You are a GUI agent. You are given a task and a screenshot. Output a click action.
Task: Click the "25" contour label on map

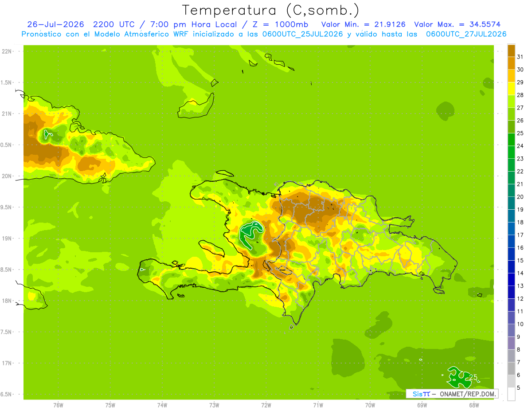click(x=473, y=378)
